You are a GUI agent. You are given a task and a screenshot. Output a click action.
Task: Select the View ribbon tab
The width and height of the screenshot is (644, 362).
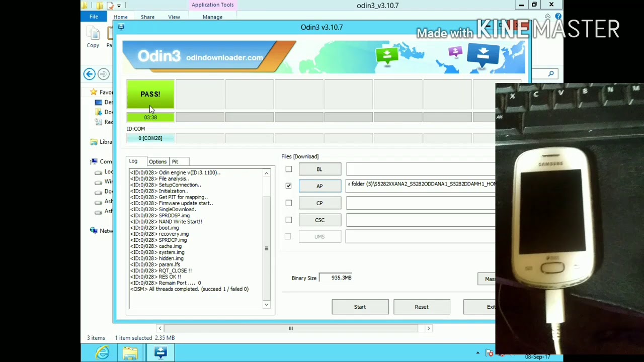(x=174, y=17)
